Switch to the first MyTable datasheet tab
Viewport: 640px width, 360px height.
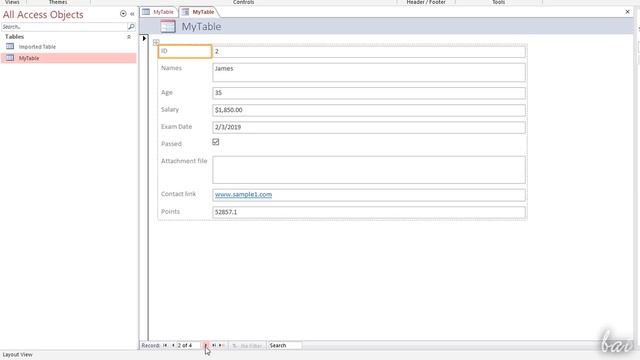click(x=158, y=12)
